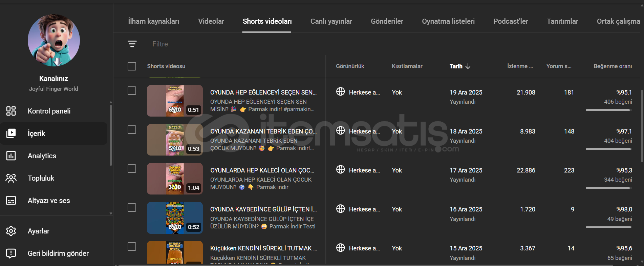This screenshot has width=644, height=266.
Task: Open the Gönderiler tab
Action: (387, 21)
